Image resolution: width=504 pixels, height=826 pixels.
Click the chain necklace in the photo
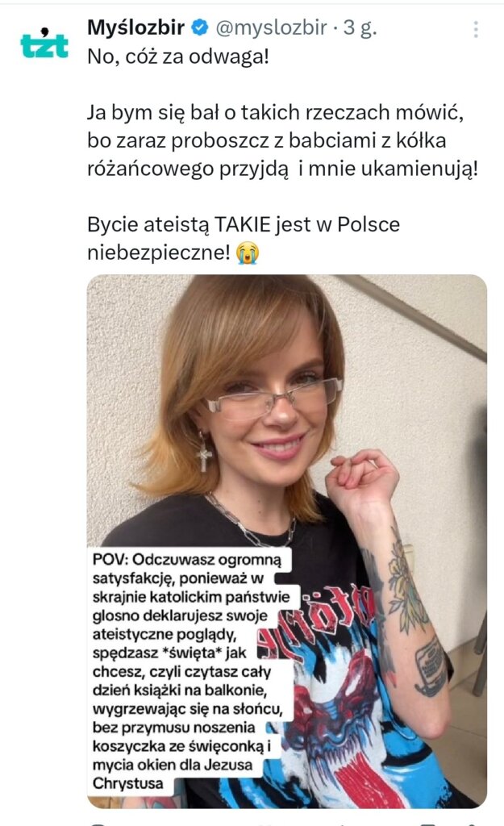[x=248, y=520]
